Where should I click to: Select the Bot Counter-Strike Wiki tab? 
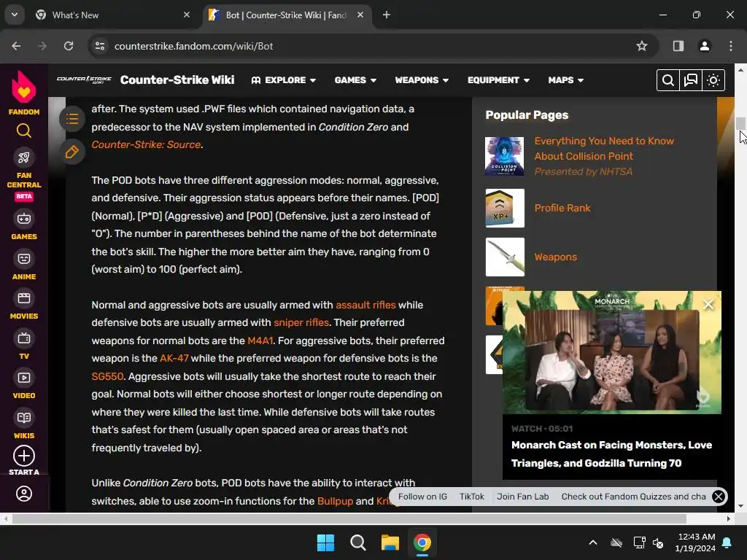tap(287, 15)
